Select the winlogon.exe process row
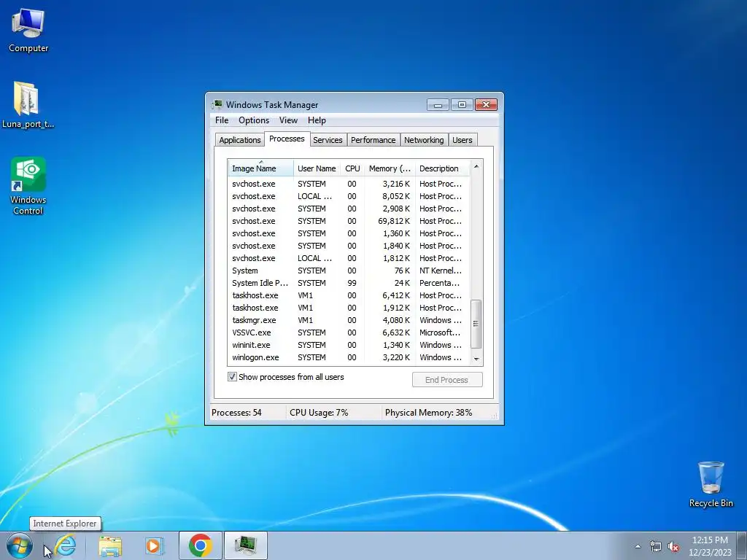Viewport: 747px width, 560px height. [348, 357]
